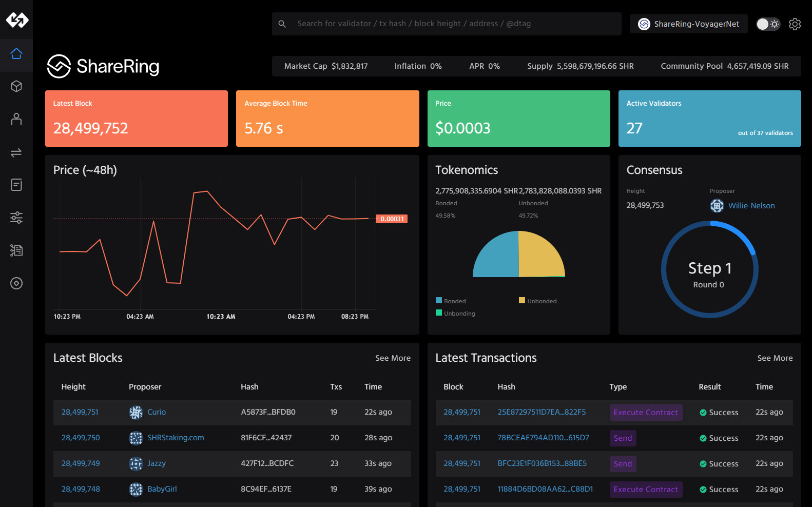Click See More for Latest Blocks

point(393,358)
